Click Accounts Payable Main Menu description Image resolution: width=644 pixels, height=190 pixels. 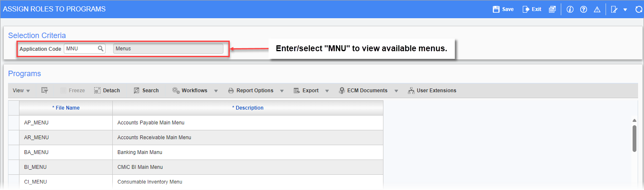pos(248,123)
